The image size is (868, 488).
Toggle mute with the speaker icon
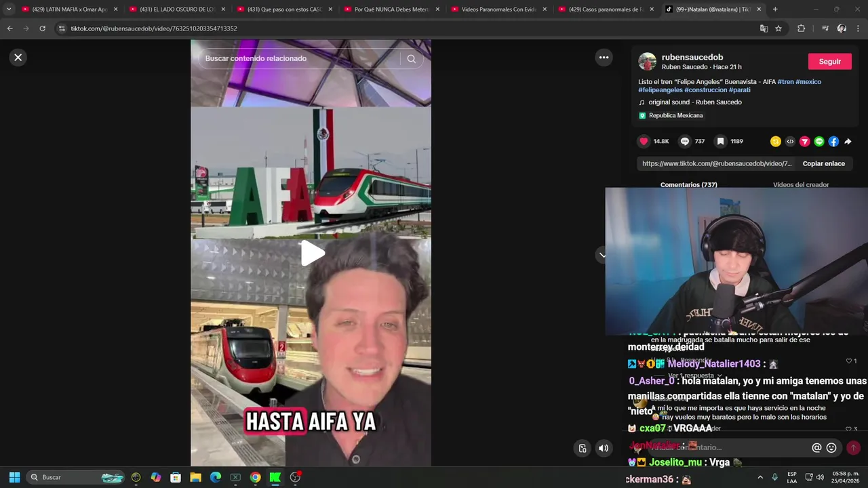pos(603,448)
